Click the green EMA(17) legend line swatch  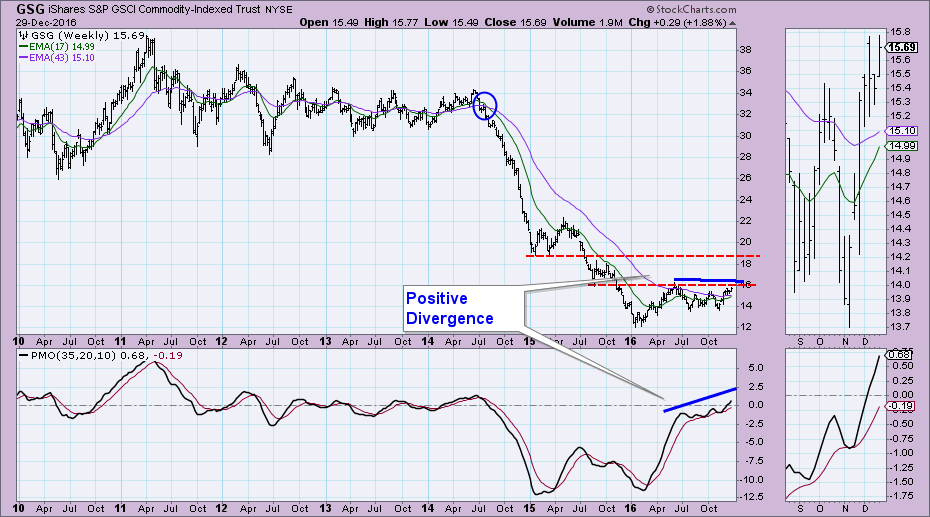pyautogui.click(x=24, y=47)
